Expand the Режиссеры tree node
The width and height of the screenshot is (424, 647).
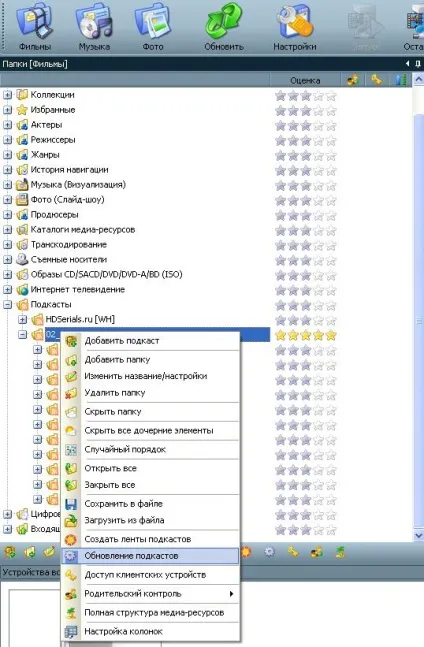pyautogui.click(x=7, y=140)
